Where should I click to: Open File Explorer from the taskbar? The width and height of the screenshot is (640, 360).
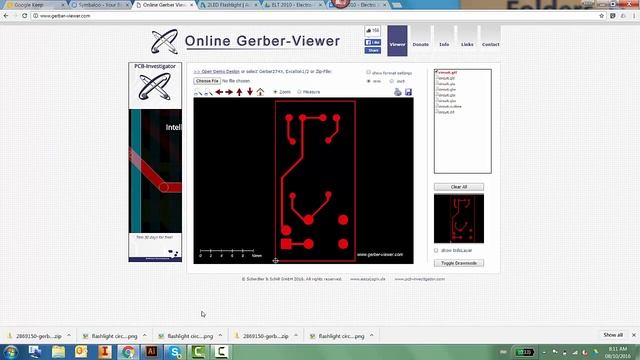58,352
